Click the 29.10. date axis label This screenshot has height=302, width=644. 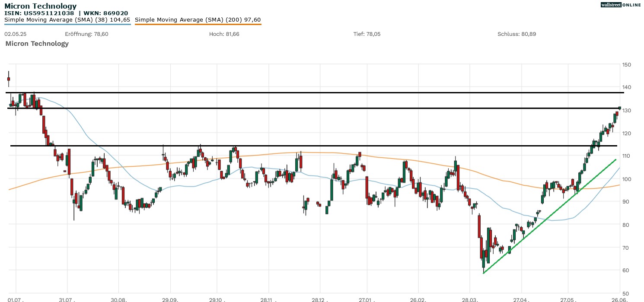[x=217, y=299]
